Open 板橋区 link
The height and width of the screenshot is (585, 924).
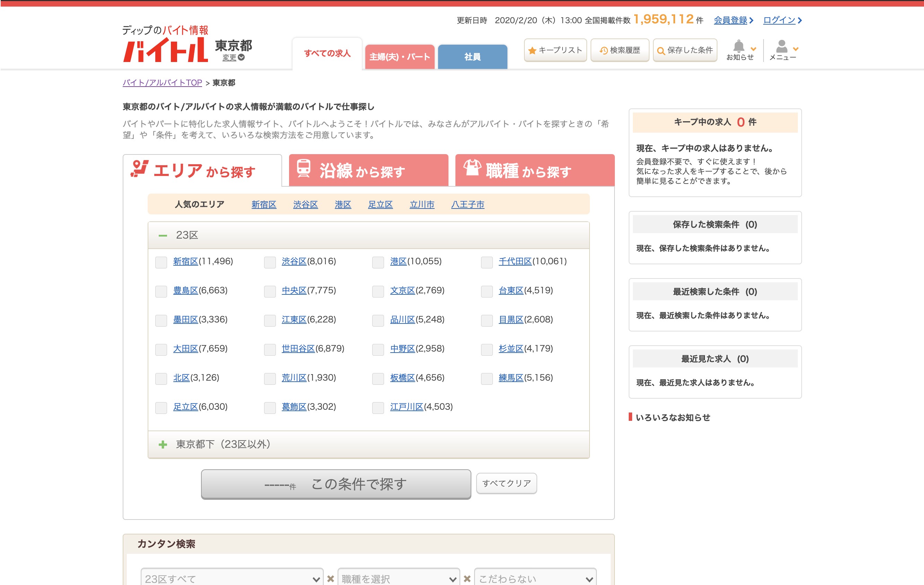click(x=402, y=378)
